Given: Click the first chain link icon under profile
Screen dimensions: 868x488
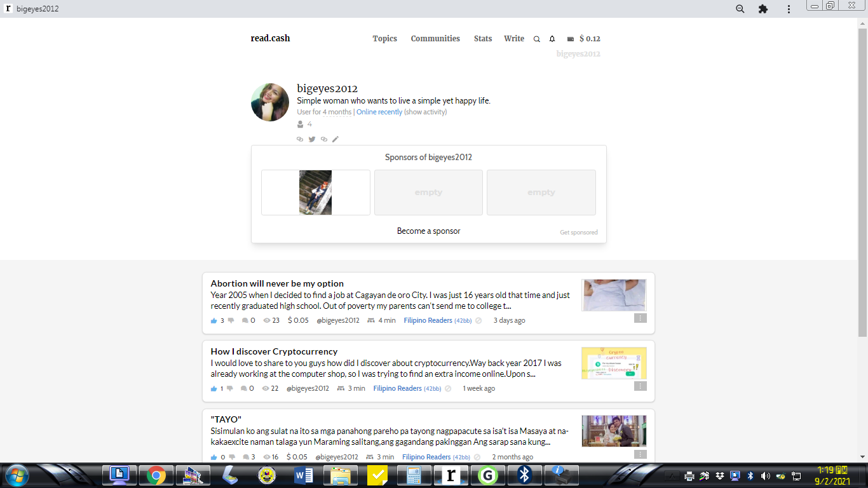Looking at the screenshot, I should click(300, 139).
